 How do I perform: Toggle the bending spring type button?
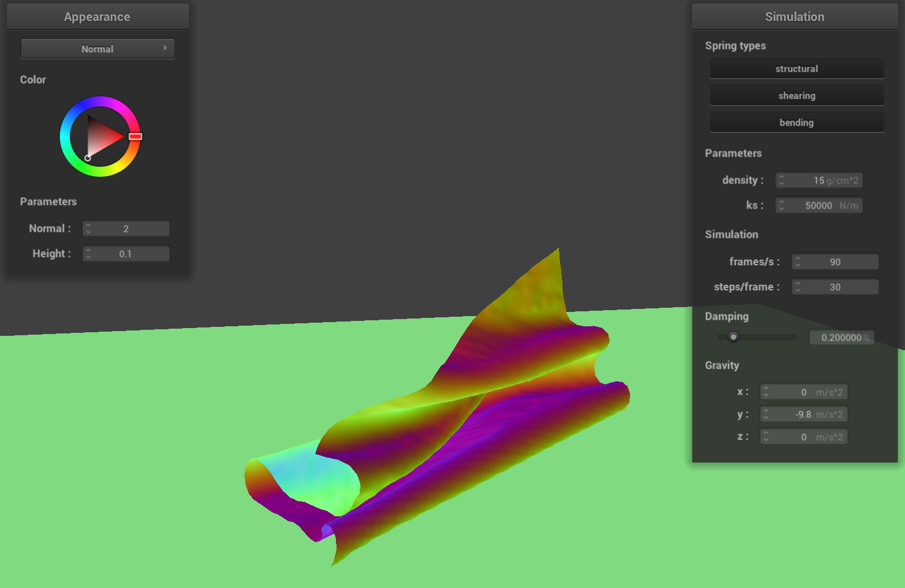tap(796, 122)
